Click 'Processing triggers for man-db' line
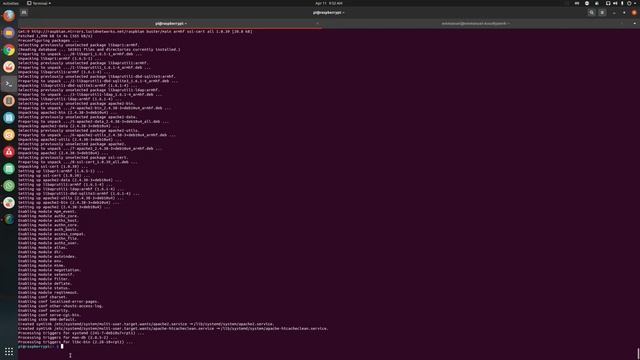The width and height of the screenshot is (640, 360). 67,338
